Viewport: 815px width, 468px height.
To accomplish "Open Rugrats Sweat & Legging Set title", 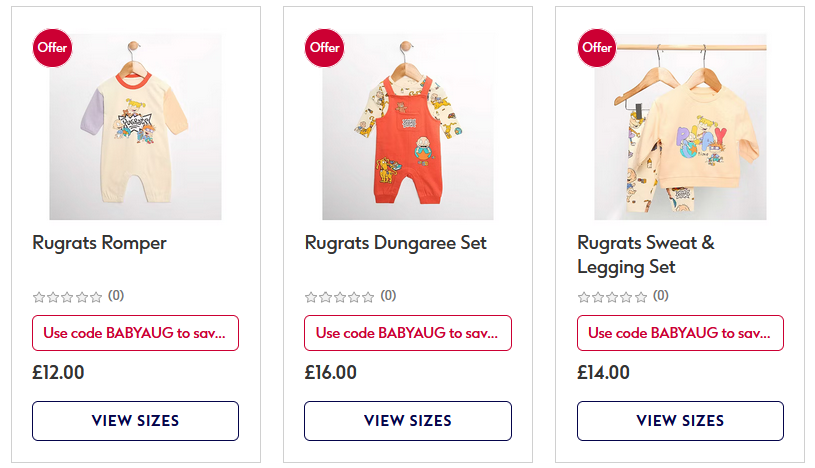I will pyautogui.click(x=646, y=255).
